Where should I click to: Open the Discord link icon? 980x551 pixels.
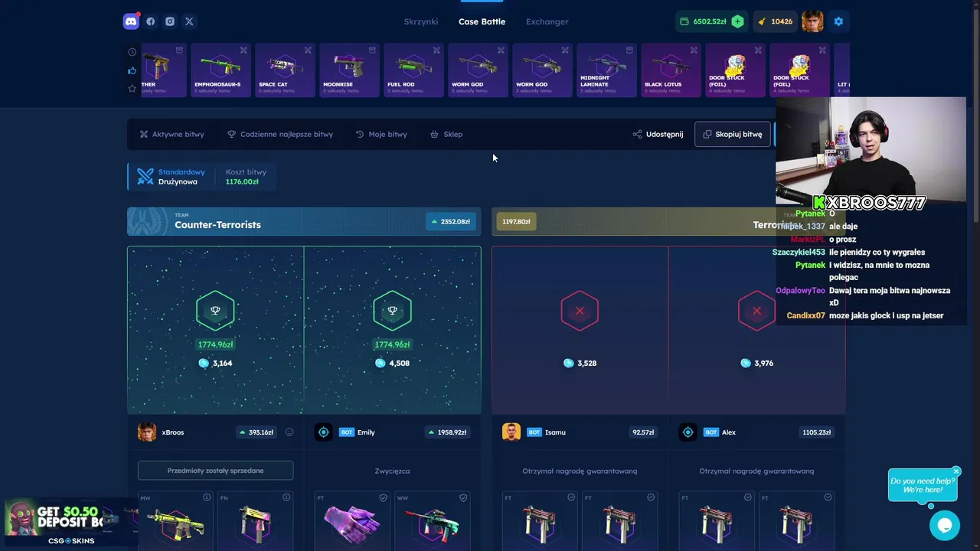(x=131, y=21)
